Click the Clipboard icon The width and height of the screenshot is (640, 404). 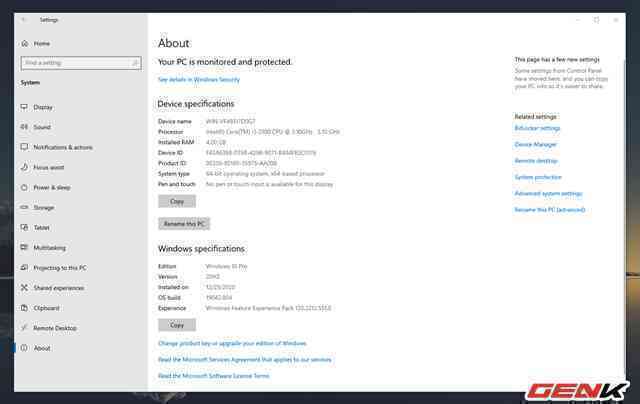24,308
